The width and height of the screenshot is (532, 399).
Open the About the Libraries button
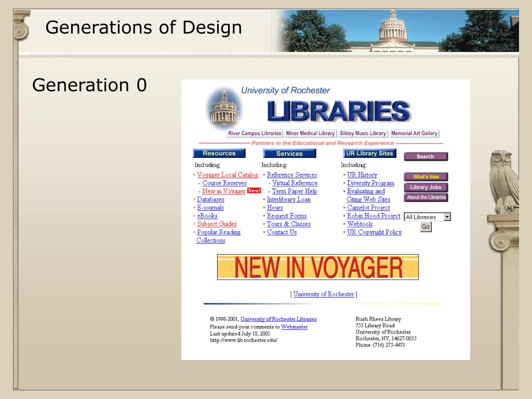[x=426, y=197]
